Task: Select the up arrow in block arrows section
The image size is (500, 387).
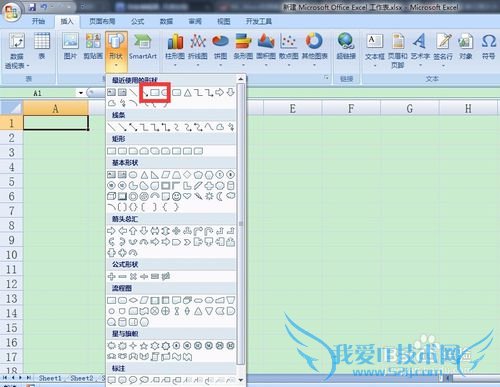Action: pyautogui.click(x=133, y=231)
